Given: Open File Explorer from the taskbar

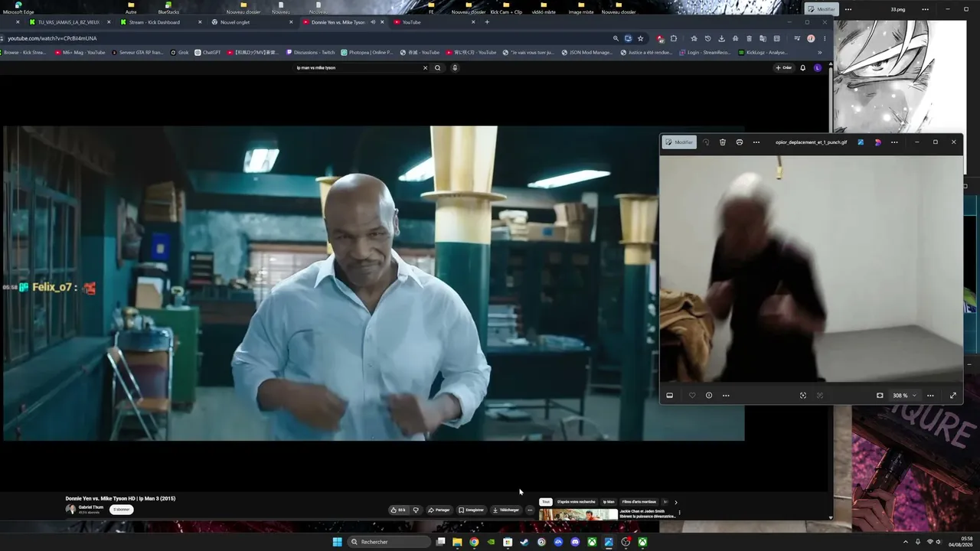Looking at the screenshot, I should tap(457, 542).
